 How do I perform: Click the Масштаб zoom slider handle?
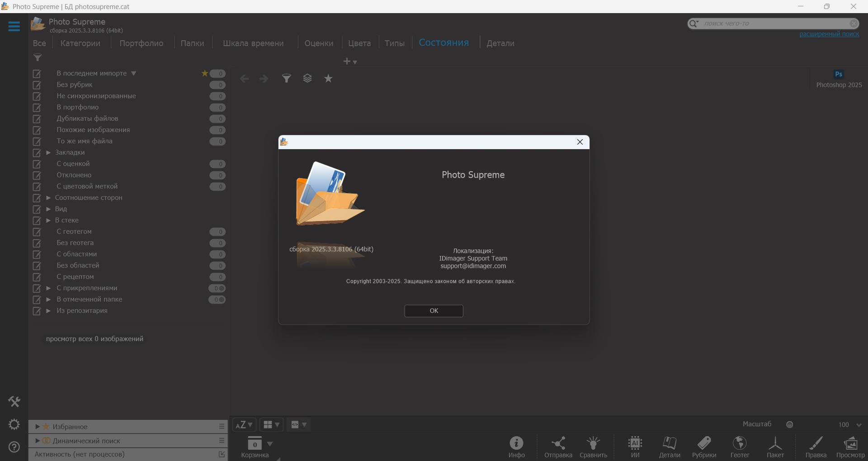(x=790, y=425)
